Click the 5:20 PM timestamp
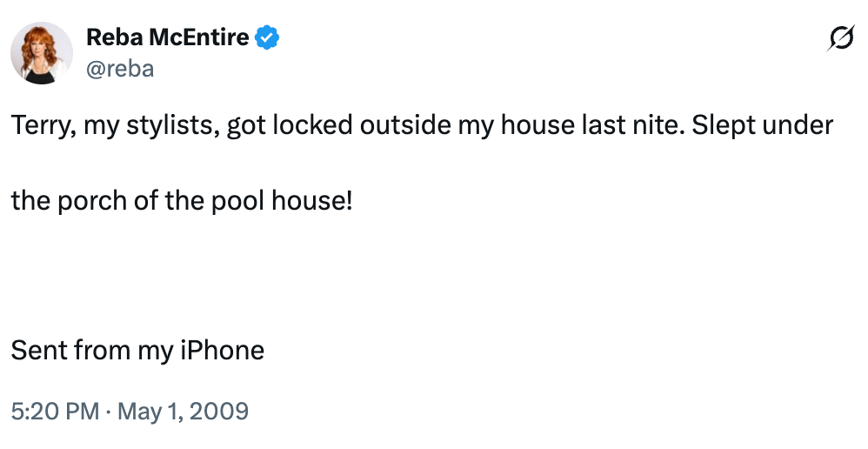This screenshot has width=868, height=449. (x=55, y=410)
